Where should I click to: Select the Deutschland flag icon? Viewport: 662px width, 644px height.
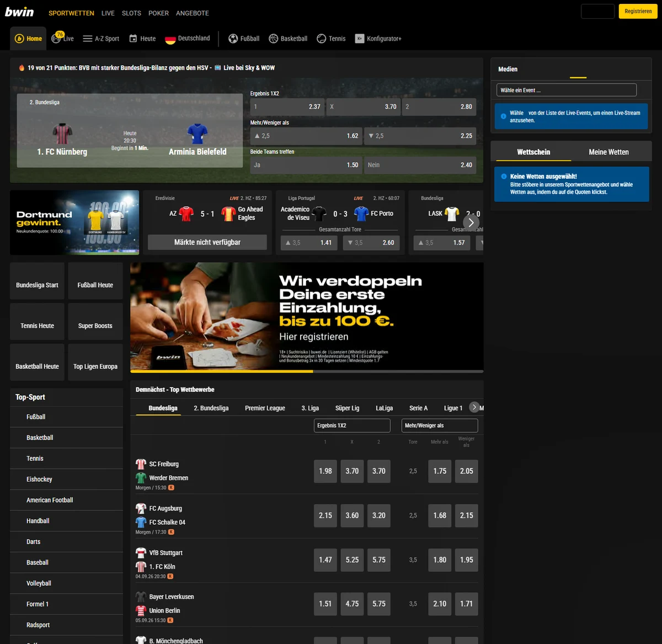pyautogui.click(x=170, y=39)
